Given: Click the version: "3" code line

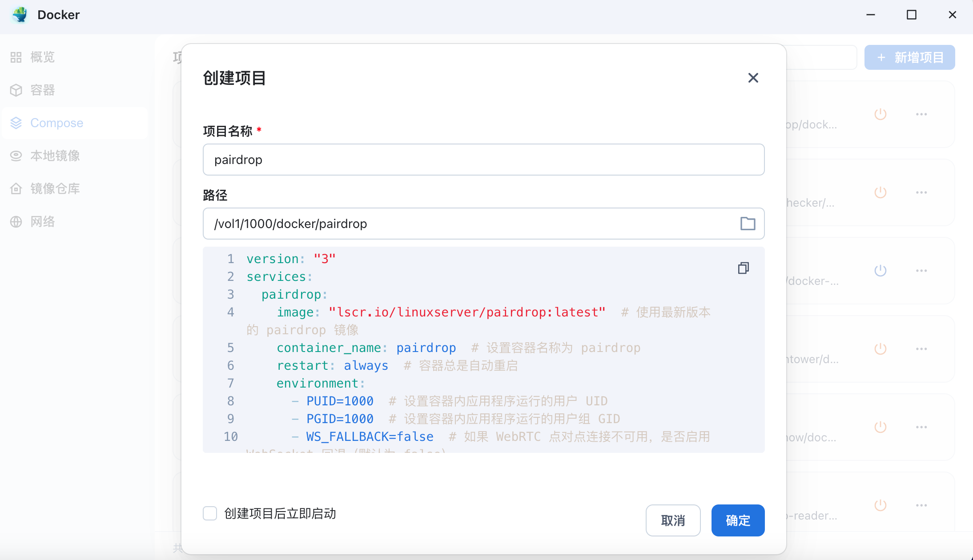Looking at the screenshot, I should click(291, 259).
